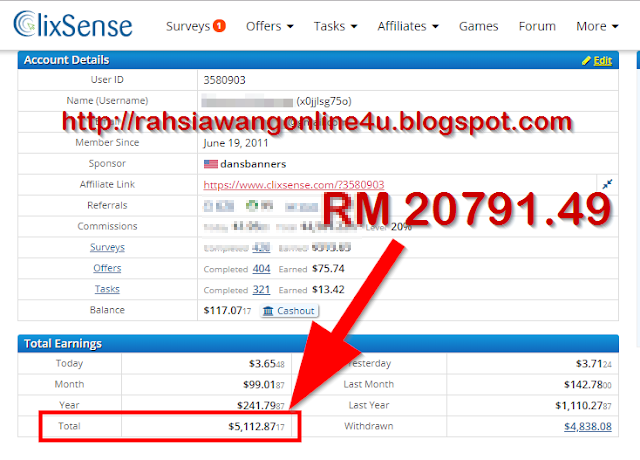Click the Account Details panel header

[x=318, y=60]
